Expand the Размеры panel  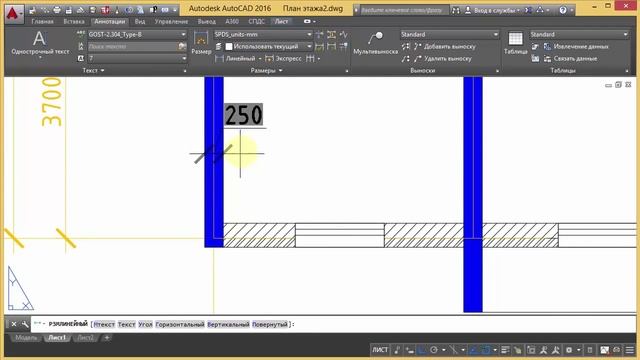pyautogui.click(x=266, y=71)
